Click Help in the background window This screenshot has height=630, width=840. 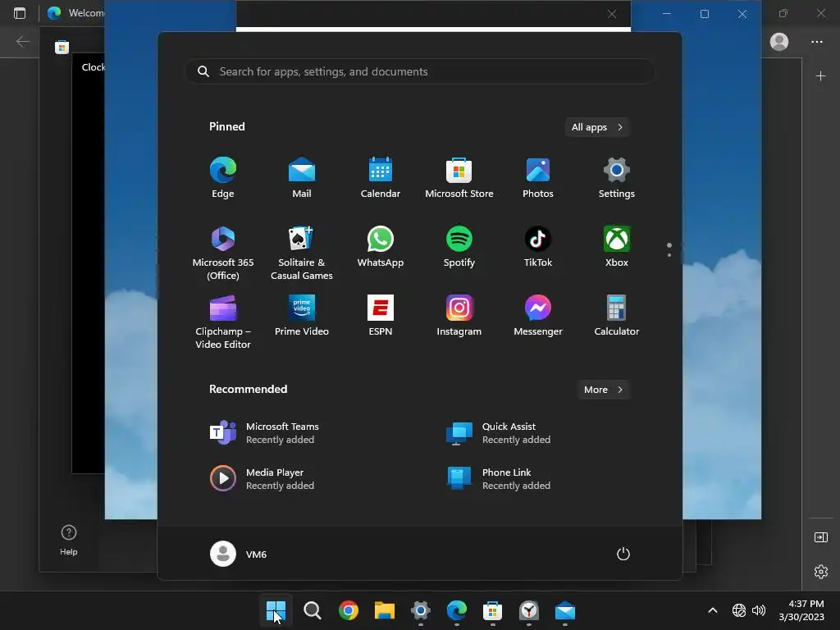69,540
